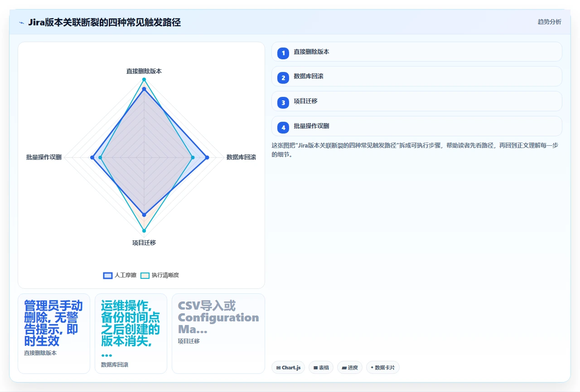The width and height of the screenshot is (580, 392).
Task: Click the description paragraph starting 这张图把
Action: 416,150
